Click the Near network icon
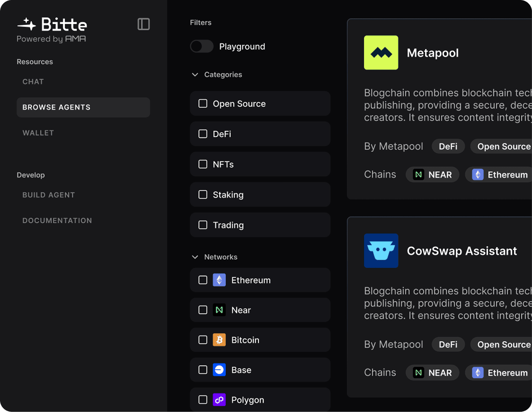 click(x=219, y=310)
